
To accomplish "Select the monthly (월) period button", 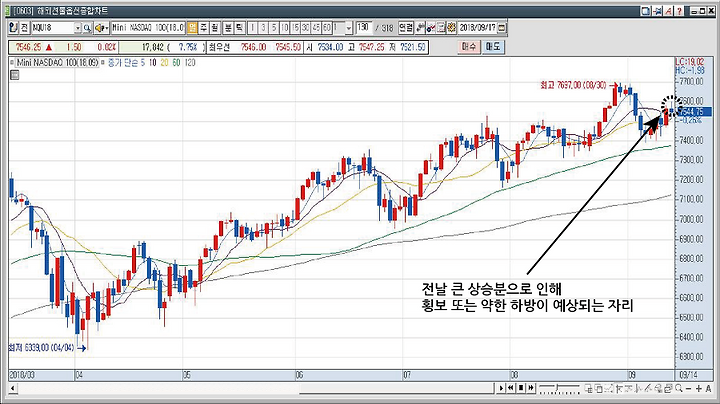I will pyautogui.click(x=214, y=28).
